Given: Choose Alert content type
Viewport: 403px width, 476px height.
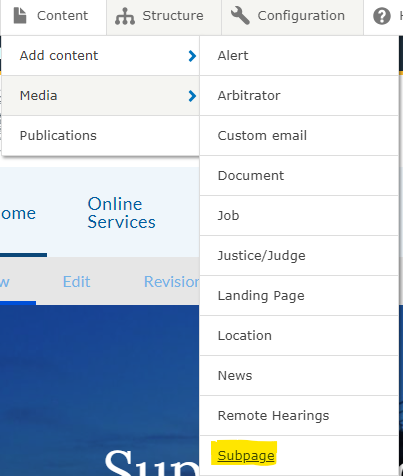Looking at the screenshot, I should (x=299, y=56).
